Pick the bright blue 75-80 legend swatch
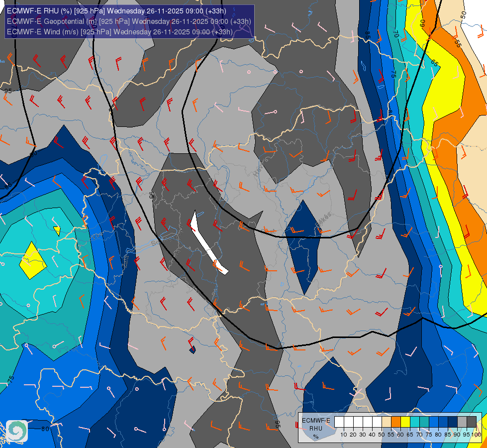 pyautogui.click(x=434, y=422)
